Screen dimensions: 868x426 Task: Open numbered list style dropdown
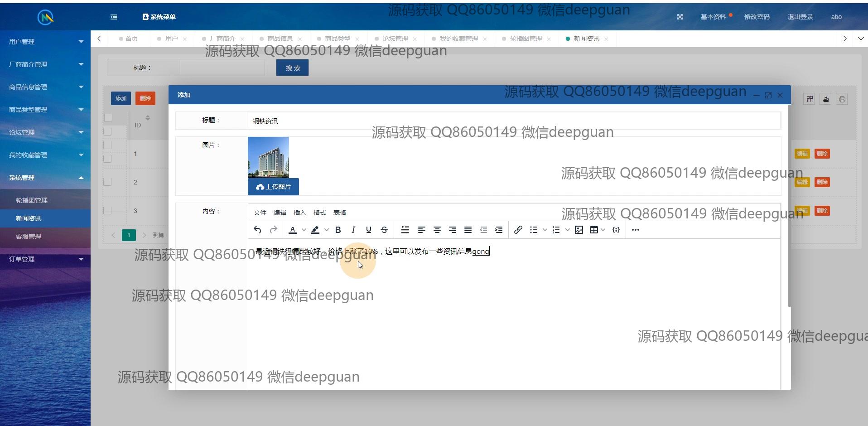click(568, 230)
